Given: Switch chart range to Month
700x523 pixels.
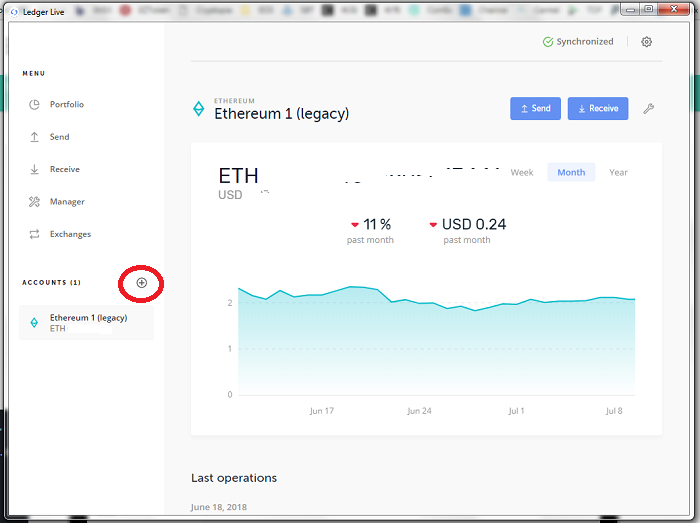Looking at the screenshot, I should coord(571,173).
